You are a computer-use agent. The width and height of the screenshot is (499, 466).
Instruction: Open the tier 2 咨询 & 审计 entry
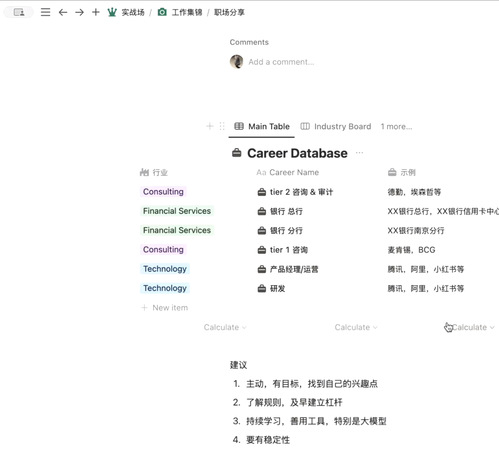[x=301, y=192]
